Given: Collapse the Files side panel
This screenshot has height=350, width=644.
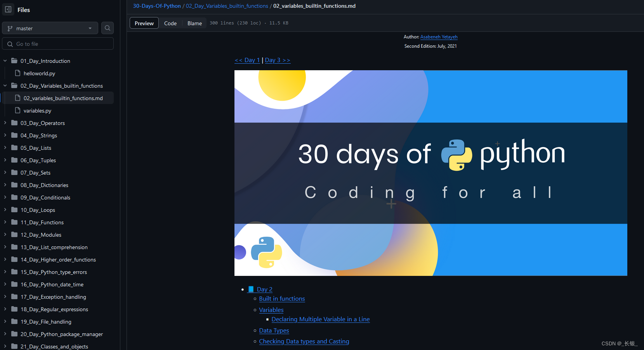Looking at the screenshot, I should (x=8, y=9).
